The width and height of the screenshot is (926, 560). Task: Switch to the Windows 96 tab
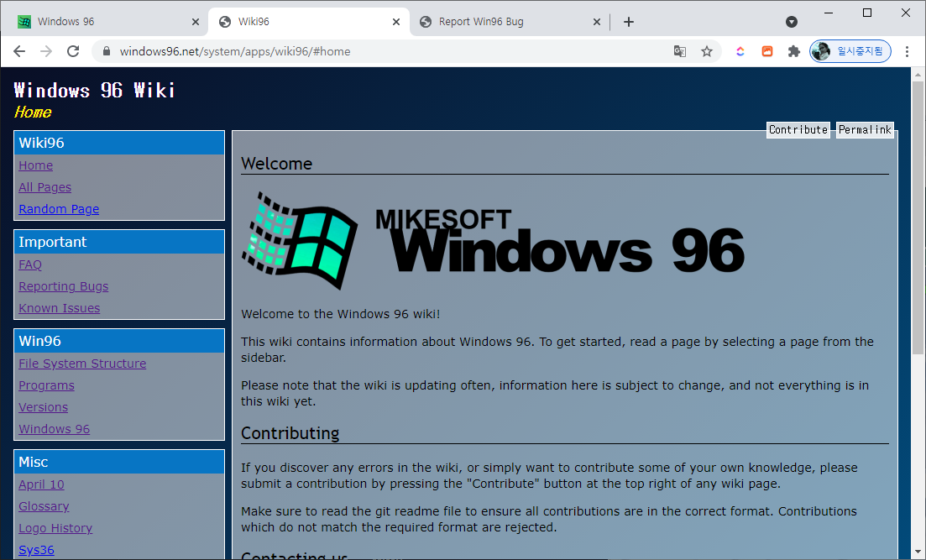(x=107, y=22)
